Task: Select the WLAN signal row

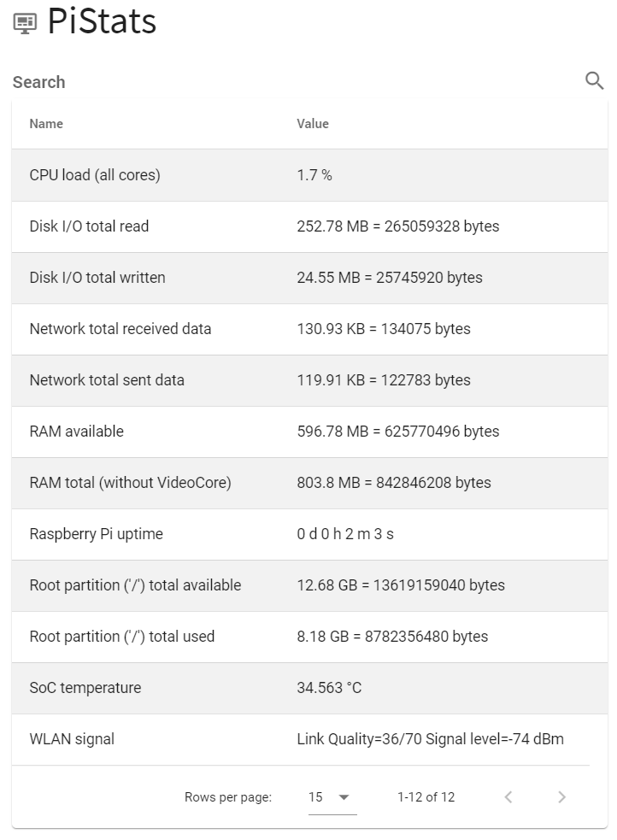Action: pos(309,739)
